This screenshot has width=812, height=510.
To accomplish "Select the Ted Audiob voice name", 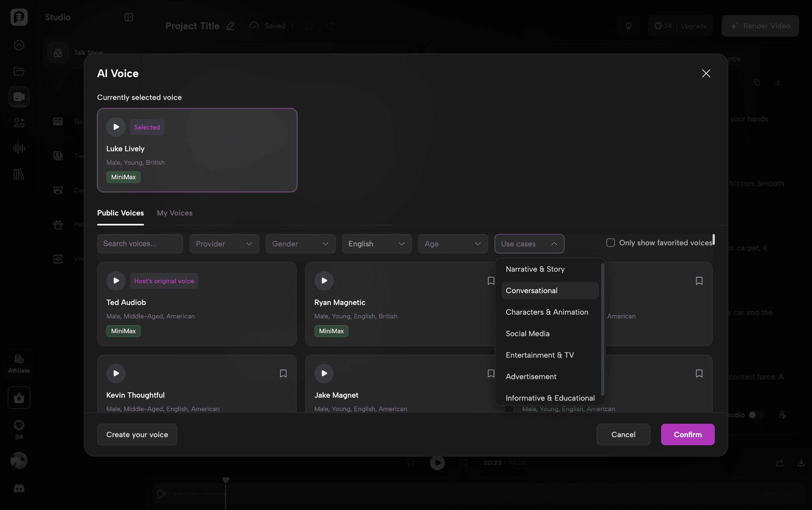I will (x=126, y=303).
